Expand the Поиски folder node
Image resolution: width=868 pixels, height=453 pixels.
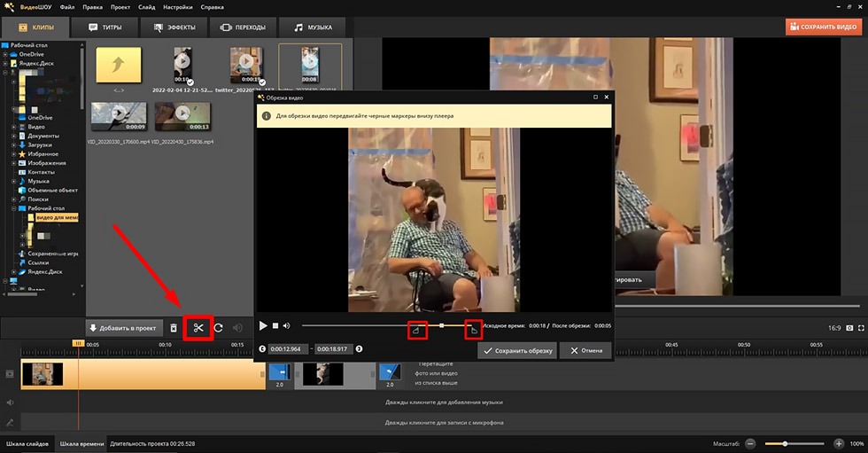14,199
